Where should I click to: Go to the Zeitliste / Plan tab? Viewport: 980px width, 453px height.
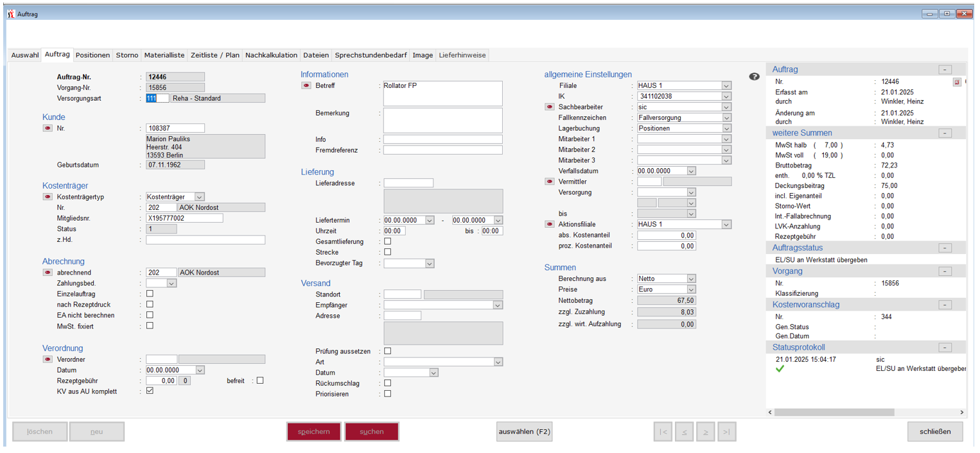[215, 55]
